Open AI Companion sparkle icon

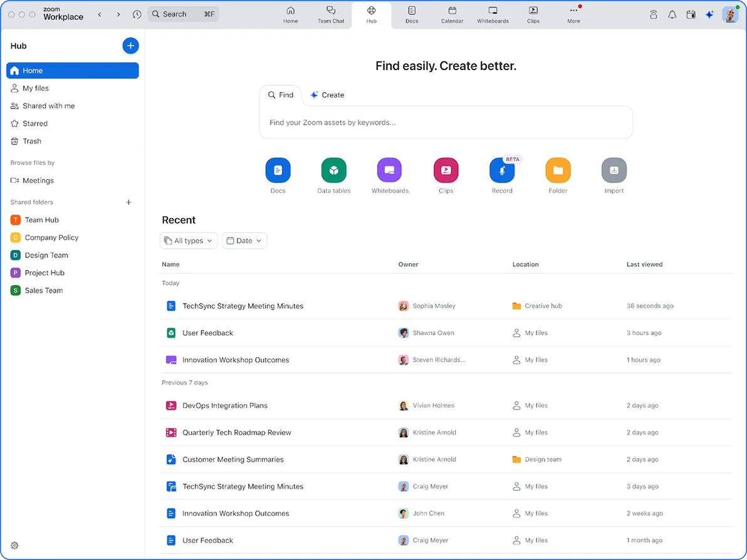point(709,14)
